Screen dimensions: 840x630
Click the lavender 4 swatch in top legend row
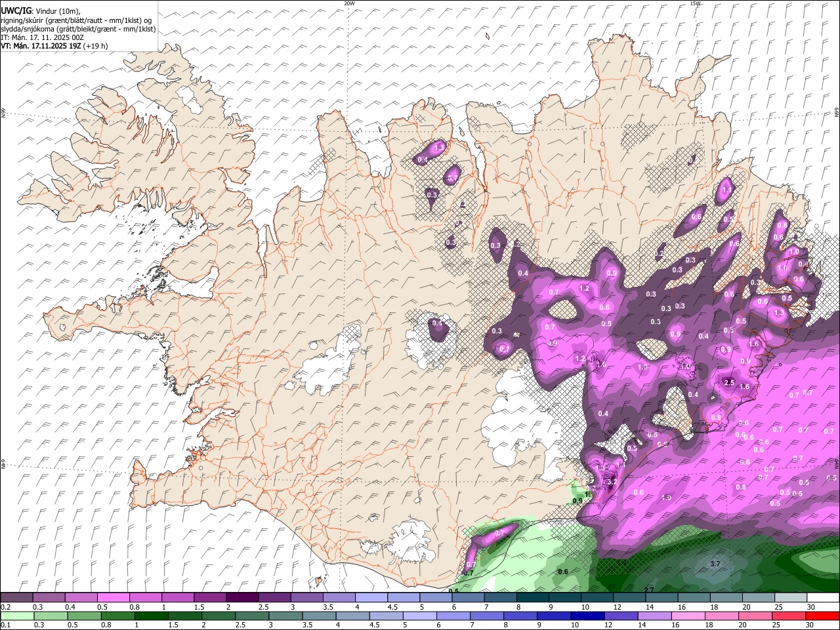pyautogui.click(x=371, y=598)
